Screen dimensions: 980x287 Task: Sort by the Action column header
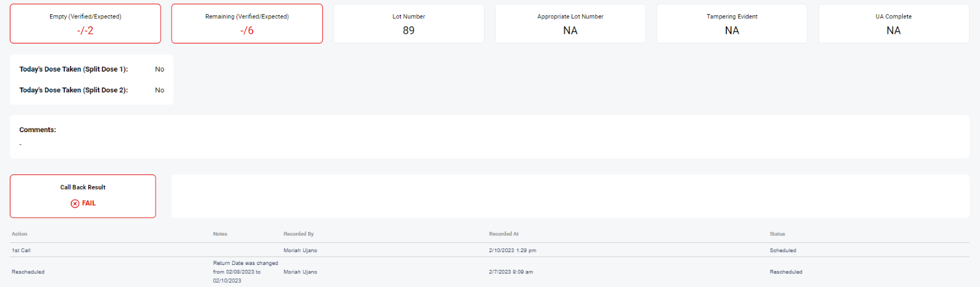[x=20, y=234]
